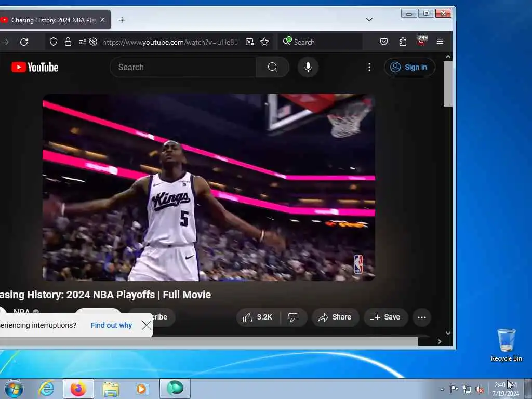Open YouTube settings three-dot menu
This screenshot has width=532, height=399.
point(369,67)
